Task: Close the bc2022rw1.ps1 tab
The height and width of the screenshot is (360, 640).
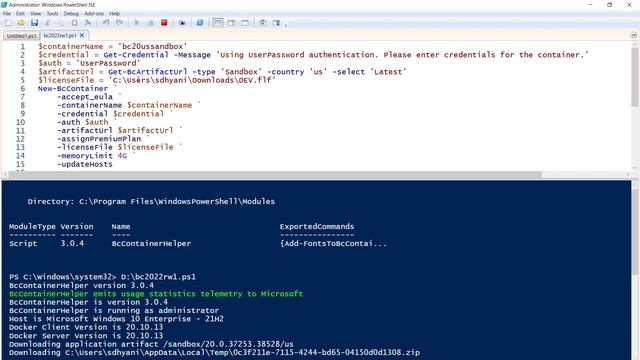Action: point(82,36)
